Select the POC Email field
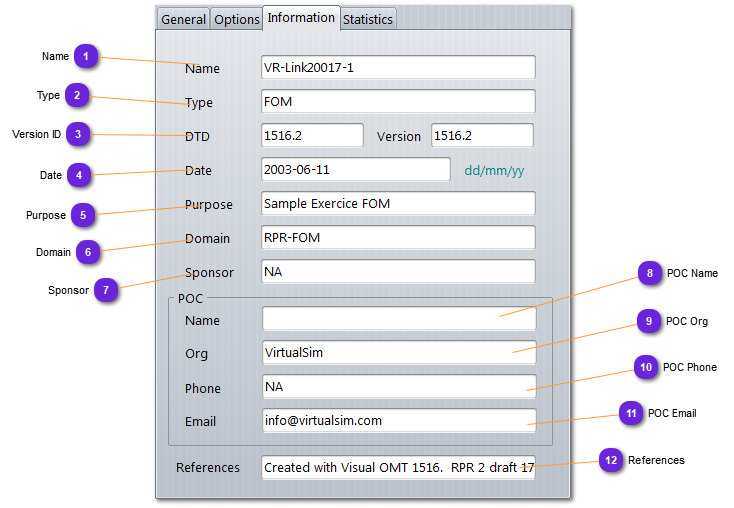Screen dimensions: 734x508 pyautogui.click(x=398, y=421)
